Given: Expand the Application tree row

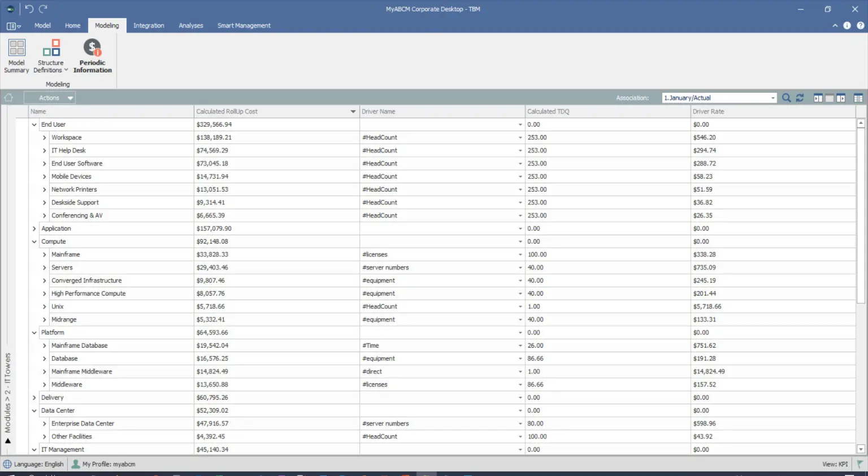Looking at the screenshot, I should pos(34,228).
